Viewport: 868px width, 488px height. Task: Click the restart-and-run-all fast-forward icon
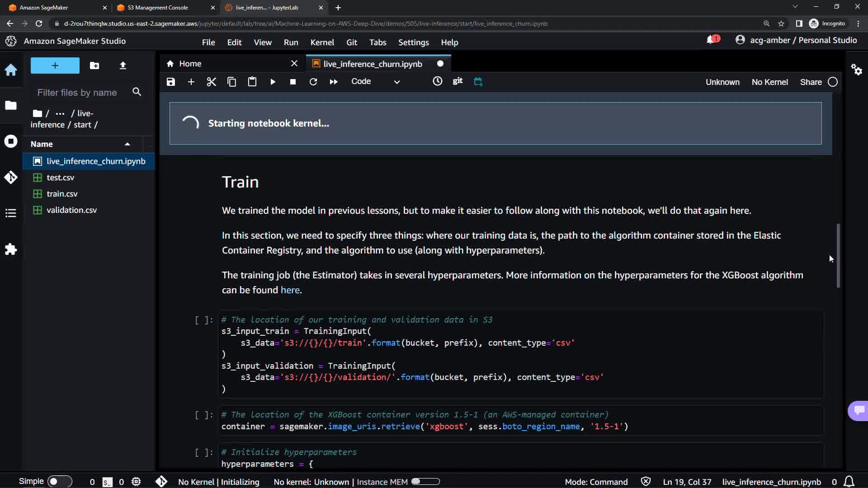coord(334,82)
